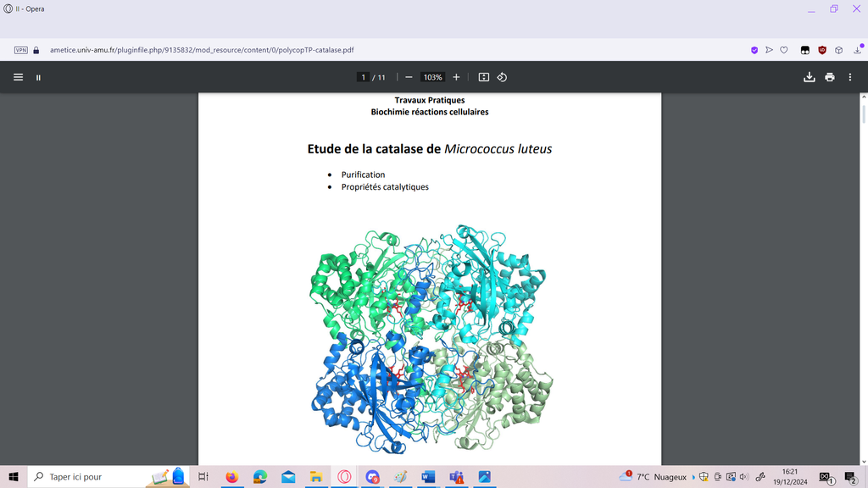Screen dimensions: 868x488
Task: Launch Firefox from the taskbar
Action: 231,477
